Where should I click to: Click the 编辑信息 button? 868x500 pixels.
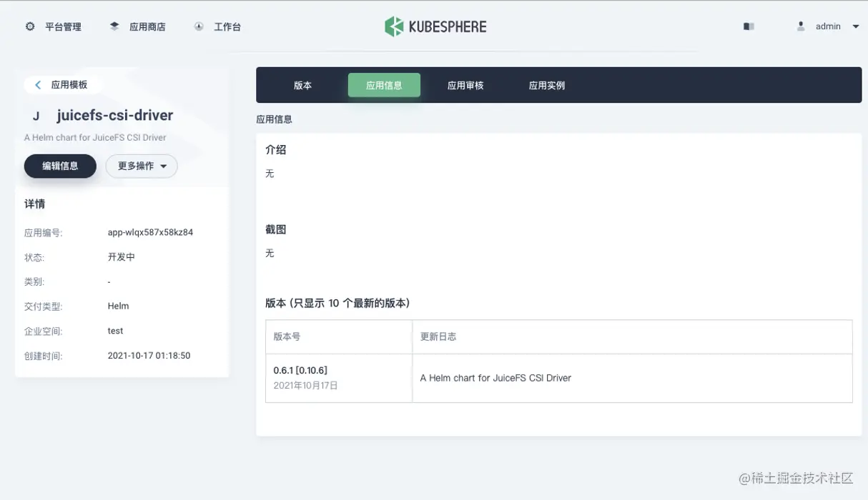click(x=60, y=166)
